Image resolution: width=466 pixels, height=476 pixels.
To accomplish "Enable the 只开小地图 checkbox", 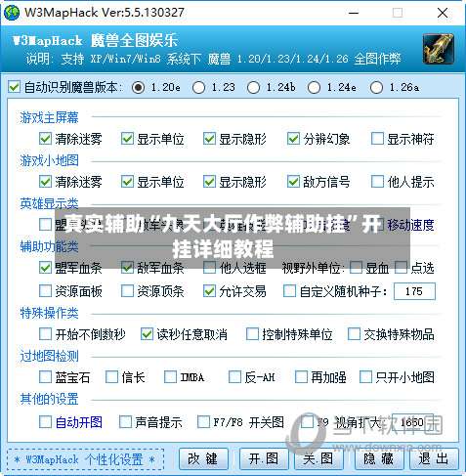I will click(x=365, y=377).
